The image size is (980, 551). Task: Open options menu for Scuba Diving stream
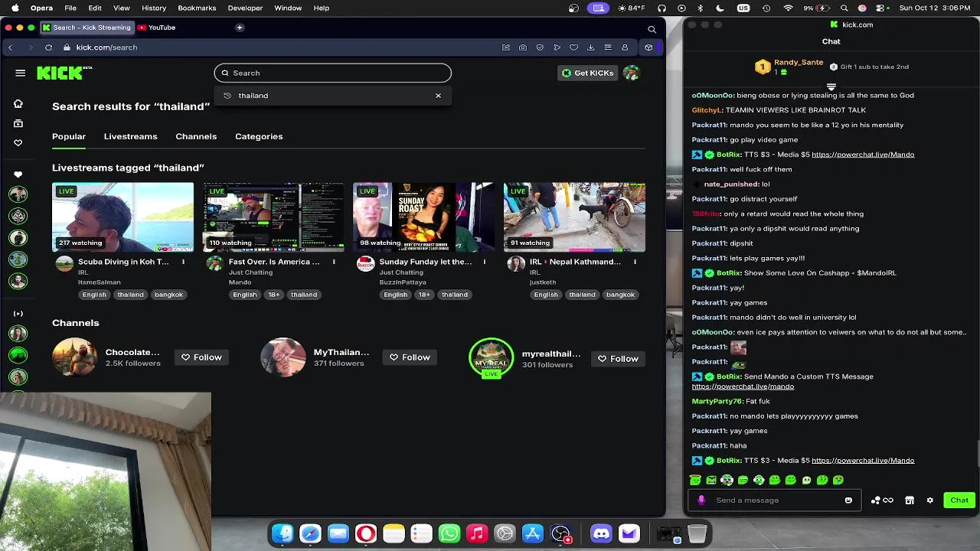(x=183, y=262)
